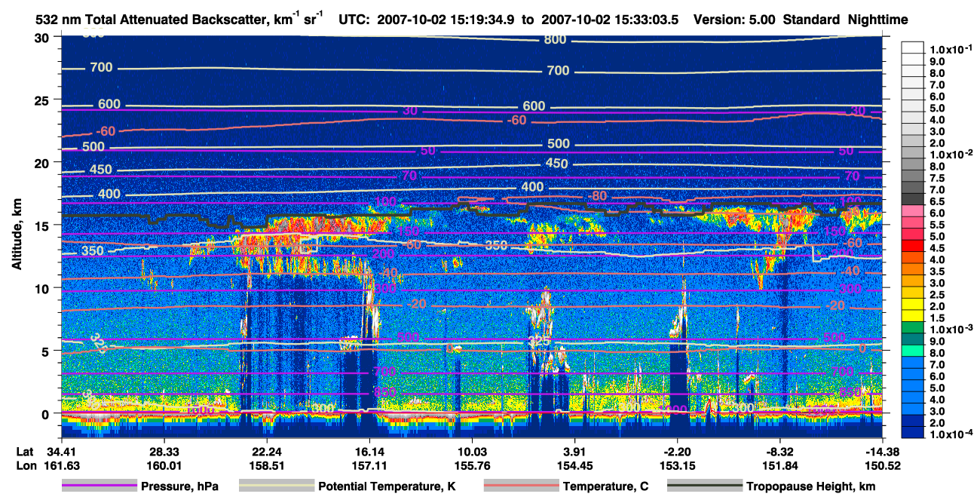The image size is (980, 503).
Task: Click the 'Lat' row label
Action: click(x=25, y=450)
